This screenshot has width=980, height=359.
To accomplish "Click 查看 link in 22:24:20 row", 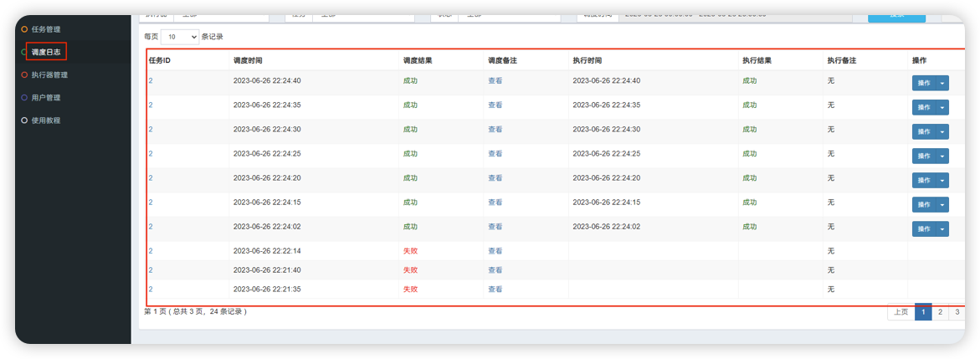I will pos(495,178).
